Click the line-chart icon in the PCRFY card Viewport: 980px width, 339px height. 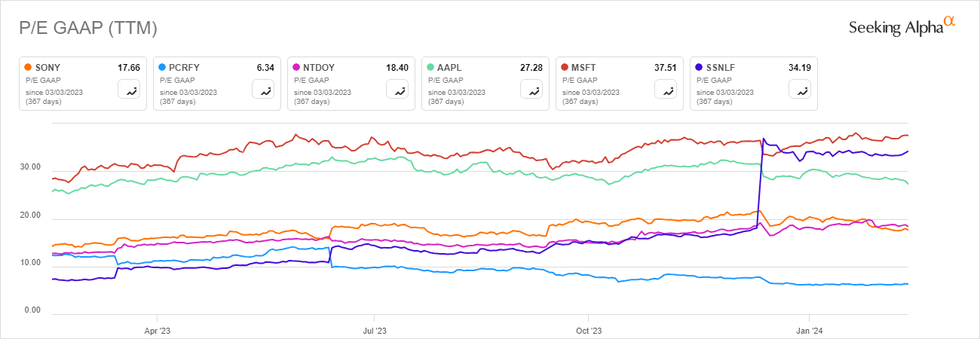[263, 90]
